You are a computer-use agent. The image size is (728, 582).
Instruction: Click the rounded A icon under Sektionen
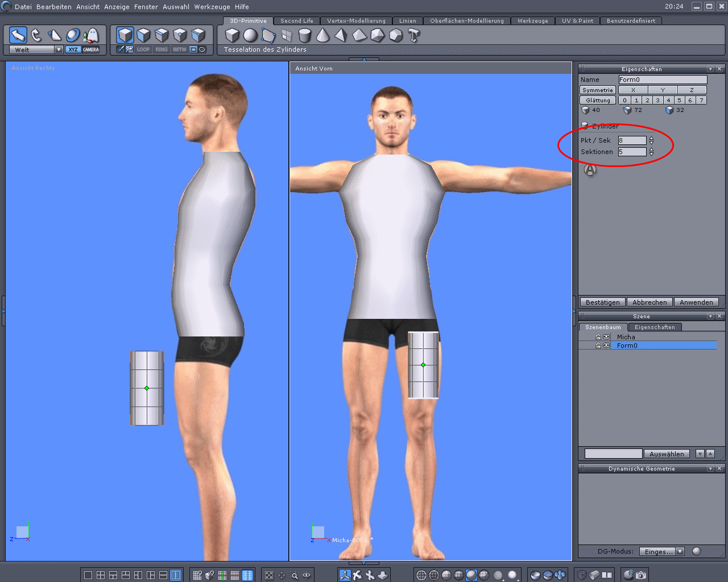[590, 169]
